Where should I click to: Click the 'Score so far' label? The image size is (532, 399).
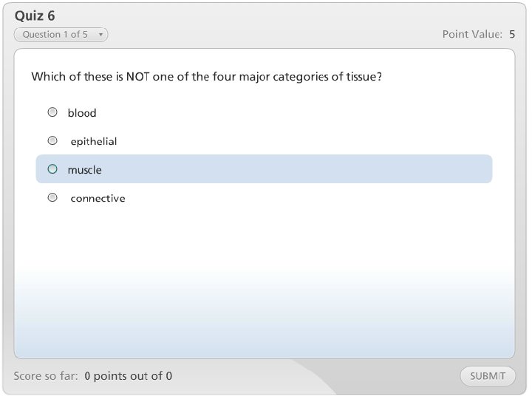pos(46,376)
